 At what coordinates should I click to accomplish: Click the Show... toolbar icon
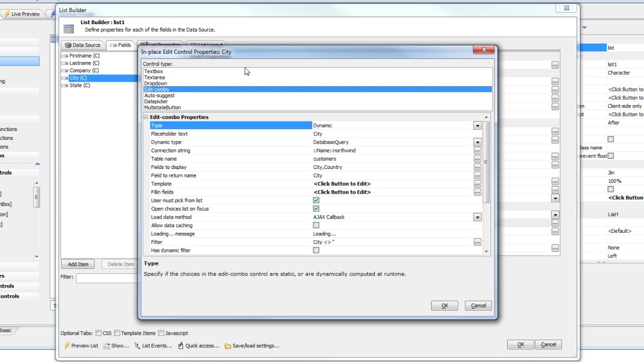[107, 346]
